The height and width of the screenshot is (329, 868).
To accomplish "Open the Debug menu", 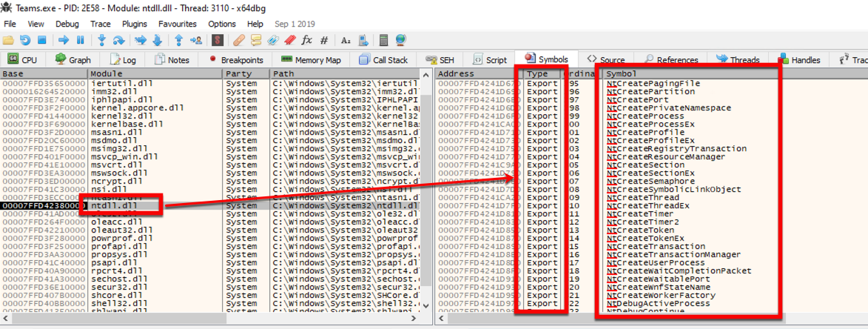I will coord(67,24).
